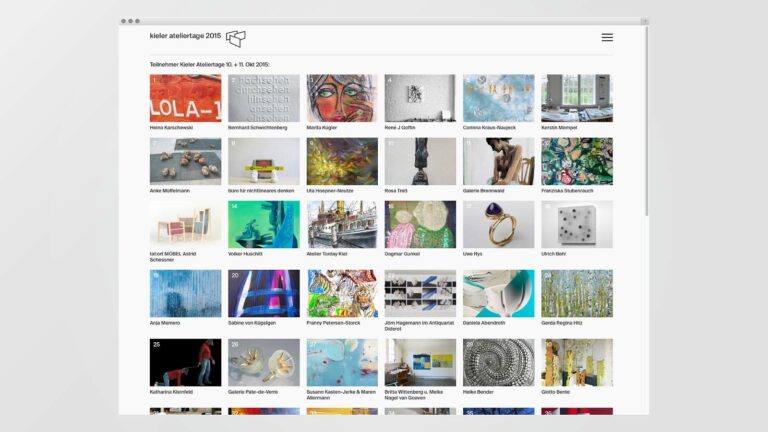Open Corinna Kraus-Naujeck's light blue thumbnail
Image resolution: width=768 pixels, height=432 pixels.
tap(499, 98)
